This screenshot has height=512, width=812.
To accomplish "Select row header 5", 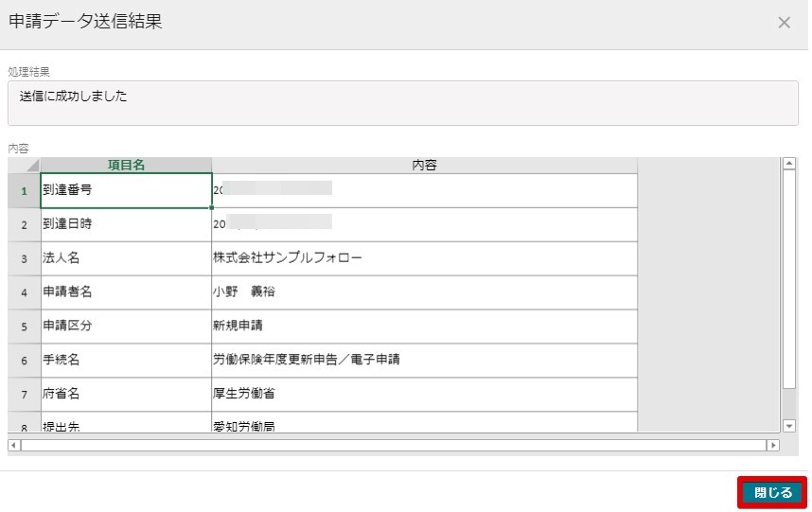I will click(25, 327).
